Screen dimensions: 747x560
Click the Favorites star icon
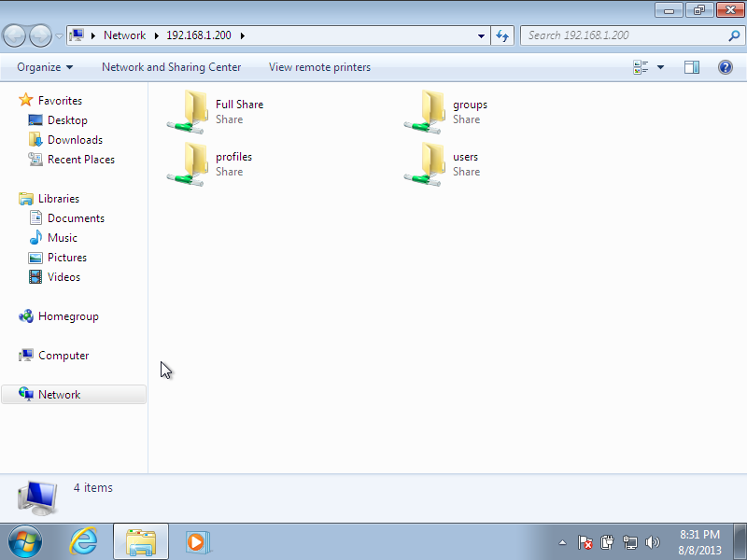coord(26,100)
